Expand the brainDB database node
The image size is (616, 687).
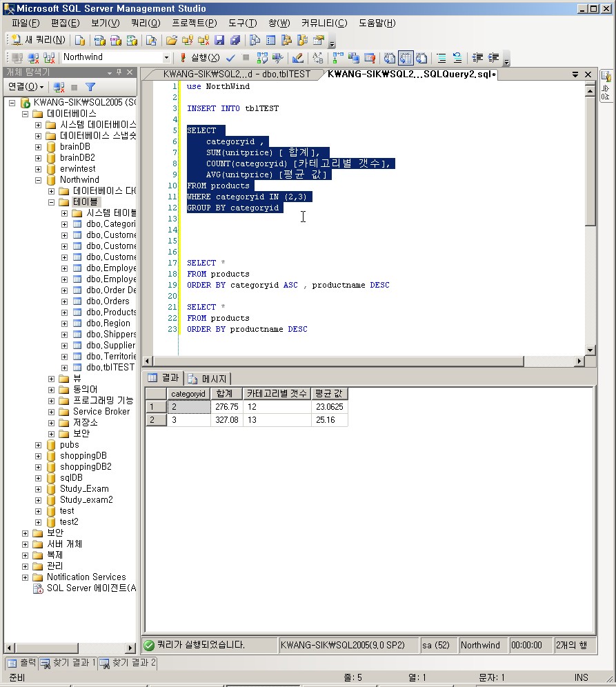(38, 147)
